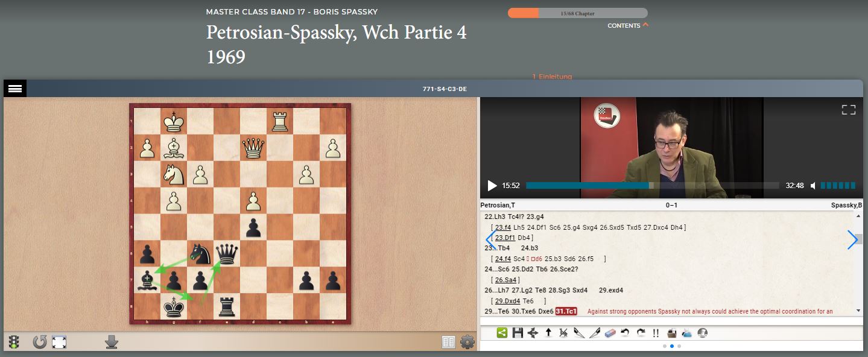
Task: Click the download arrow below the board
Action: click(111, 343)
